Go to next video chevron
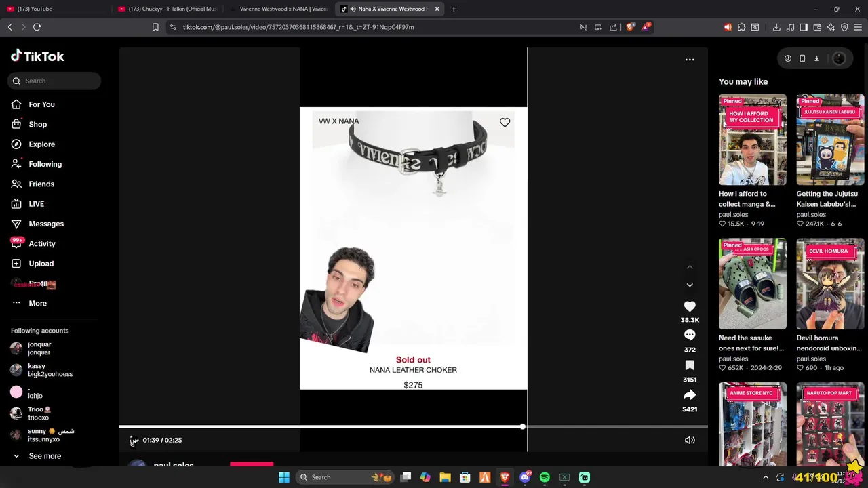The height and width of the screenshot is (488, 868). tap(690, 285)
